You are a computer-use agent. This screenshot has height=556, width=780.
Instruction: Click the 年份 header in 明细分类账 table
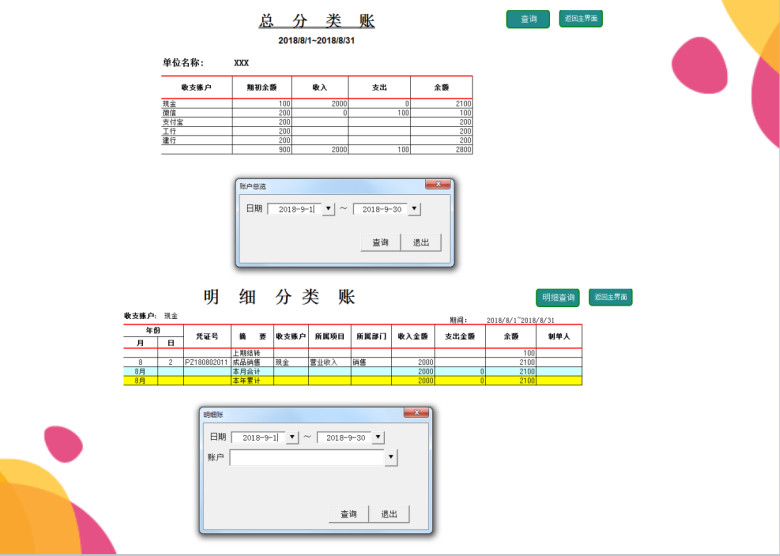pyautogui.click(x=153, y=330)
